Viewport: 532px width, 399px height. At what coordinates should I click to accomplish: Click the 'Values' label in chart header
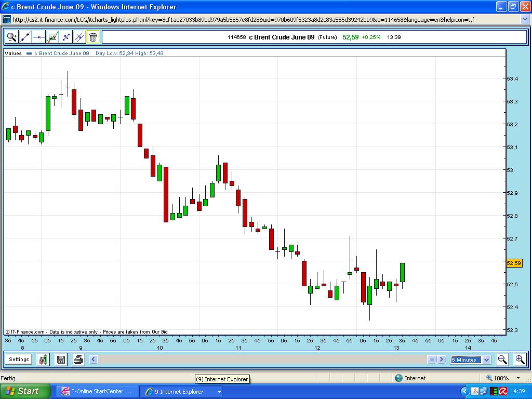(13, 54)
